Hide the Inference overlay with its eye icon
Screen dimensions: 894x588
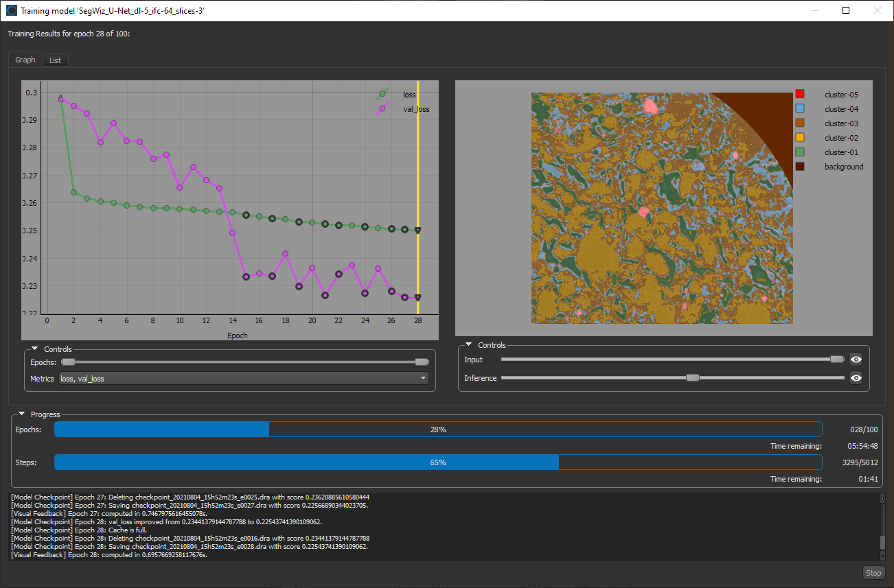856,377
